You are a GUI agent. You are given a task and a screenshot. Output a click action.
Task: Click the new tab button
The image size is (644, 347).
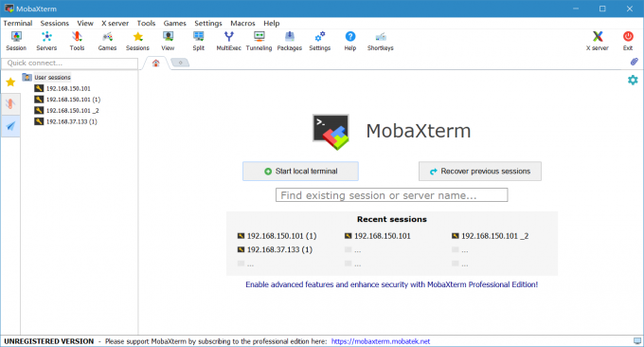(180, 63)
